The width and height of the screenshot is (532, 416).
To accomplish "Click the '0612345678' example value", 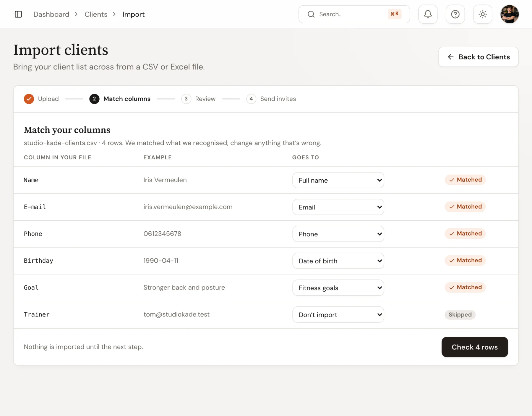I will point(162,234).
